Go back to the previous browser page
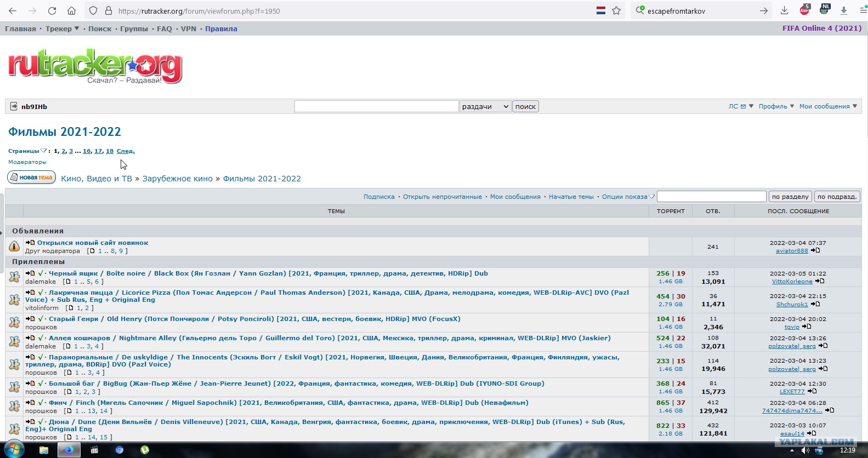Viewport: 868px width, 458px height. 13,11
